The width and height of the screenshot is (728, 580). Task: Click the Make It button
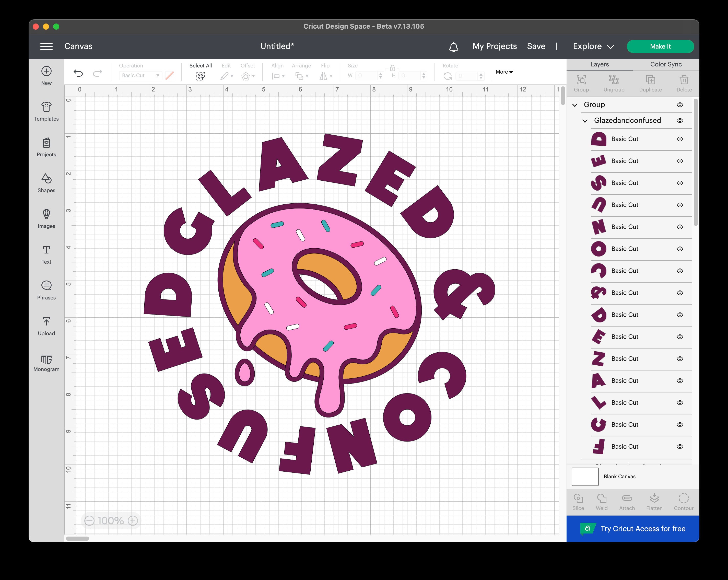click(660, 46)
